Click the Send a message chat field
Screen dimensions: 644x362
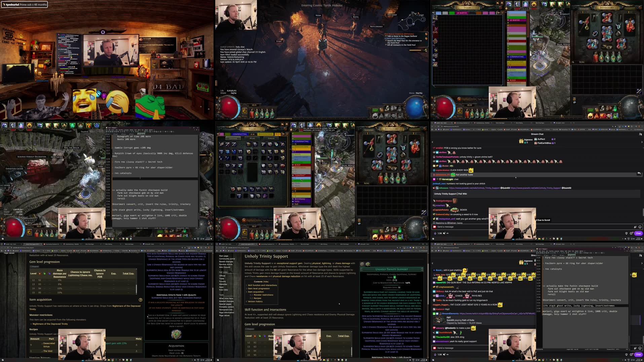(471, 227)
